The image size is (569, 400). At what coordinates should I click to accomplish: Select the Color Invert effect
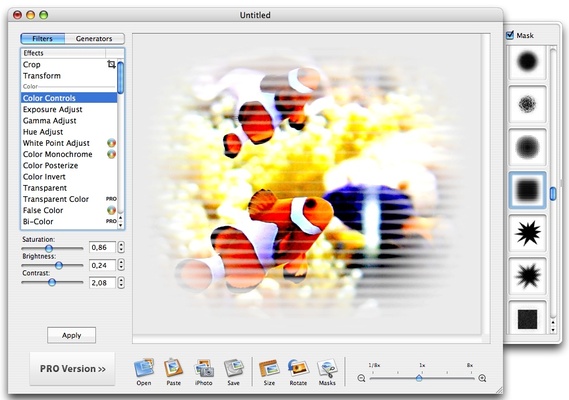coord(69,177)
